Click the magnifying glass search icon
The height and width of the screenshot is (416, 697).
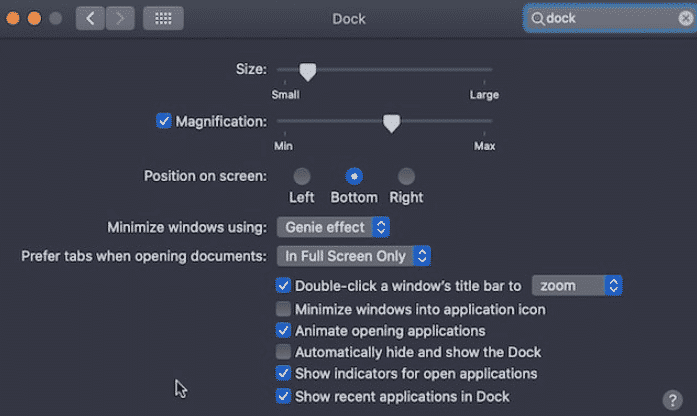538,19
